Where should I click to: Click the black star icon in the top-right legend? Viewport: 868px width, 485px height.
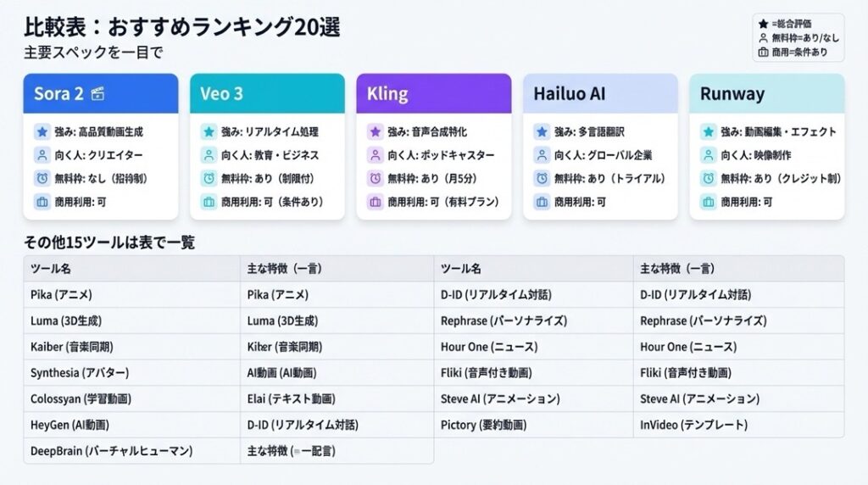pyautogui.click(x=763, y=24)
